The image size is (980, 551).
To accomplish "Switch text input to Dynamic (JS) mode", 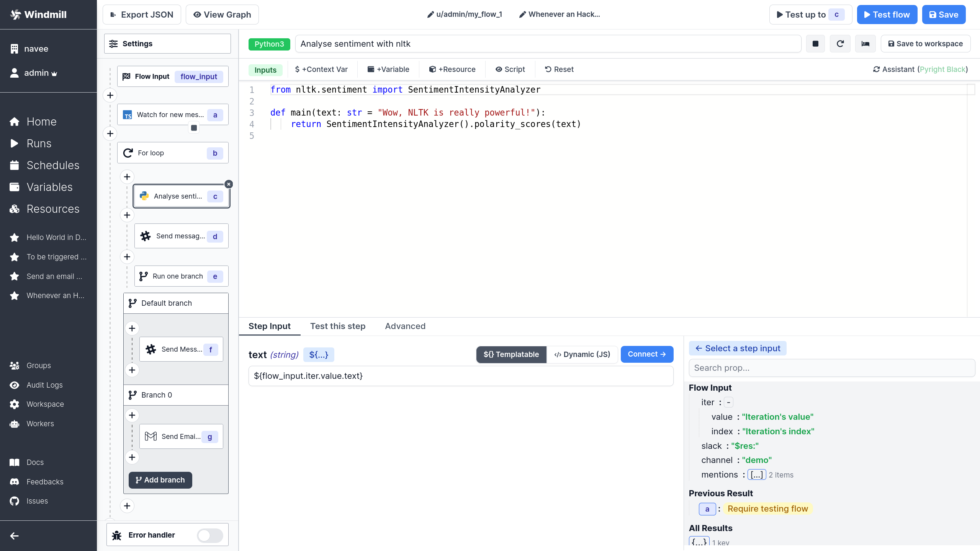I will tap(582, 354).
